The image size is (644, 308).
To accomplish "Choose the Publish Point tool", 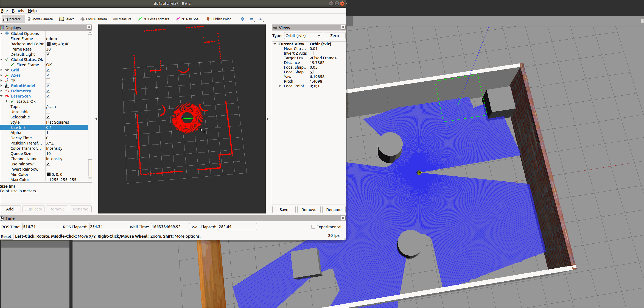I will pyautogui.click(x=219, y=19).
